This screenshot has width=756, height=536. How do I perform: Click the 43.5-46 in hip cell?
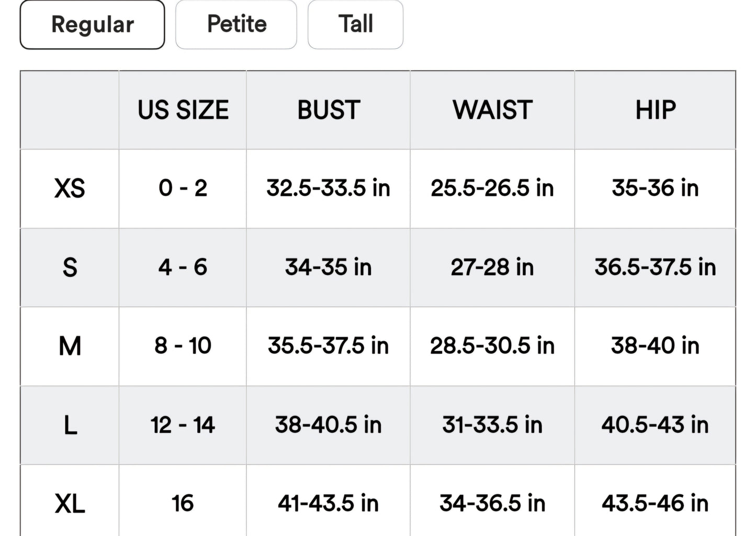point(655,504)
